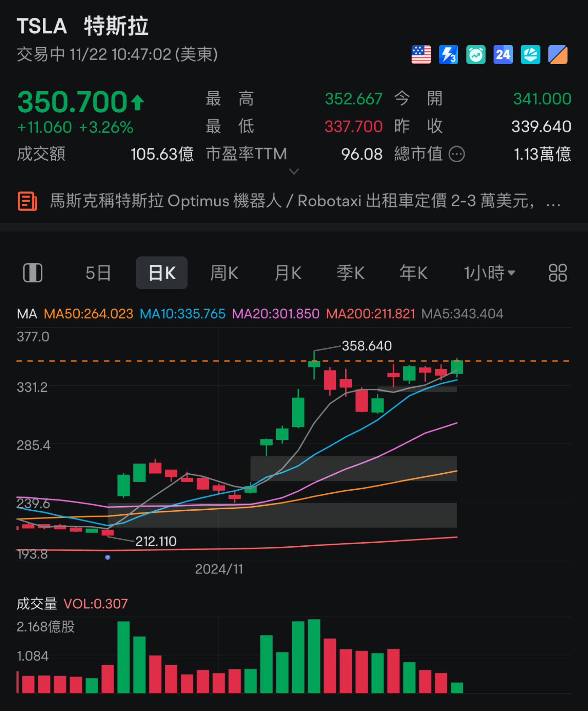Screen dimensions: 588x711
Task: Tap the teal alarm clock price alert icon
Action: 476,55
